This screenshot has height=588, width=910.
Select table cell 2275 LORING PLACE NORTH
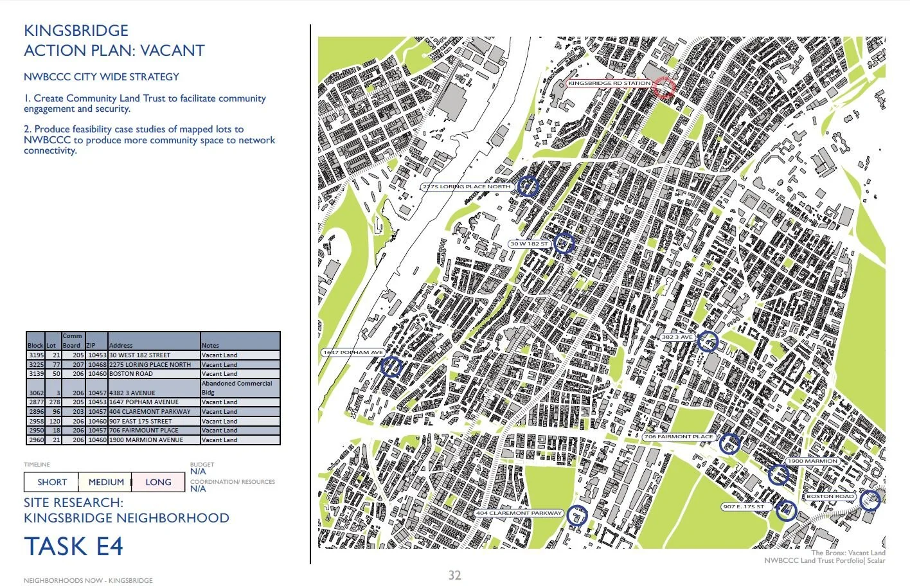point(154,364)
